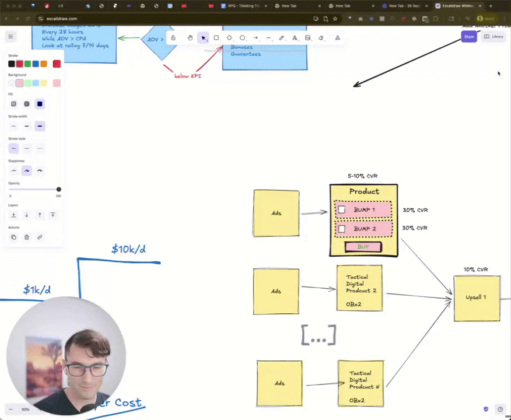Image resolution: width=511 pixels, height=420 pixels.
Task: Set fill to cross-hatch pattern
Action: coord(27,104)
